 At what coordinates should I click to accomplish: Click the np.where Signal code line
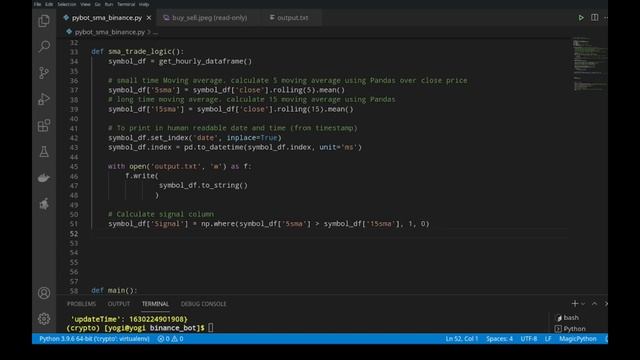click(269, 224)
